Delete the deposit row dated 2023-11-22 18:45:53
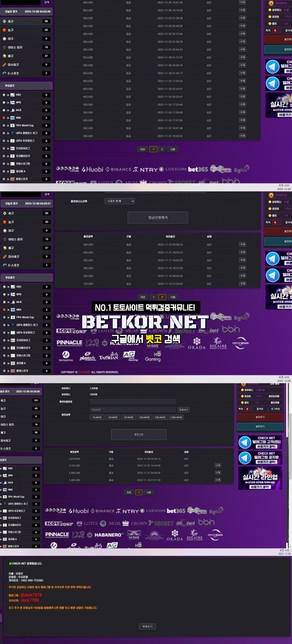 [242, 136]
